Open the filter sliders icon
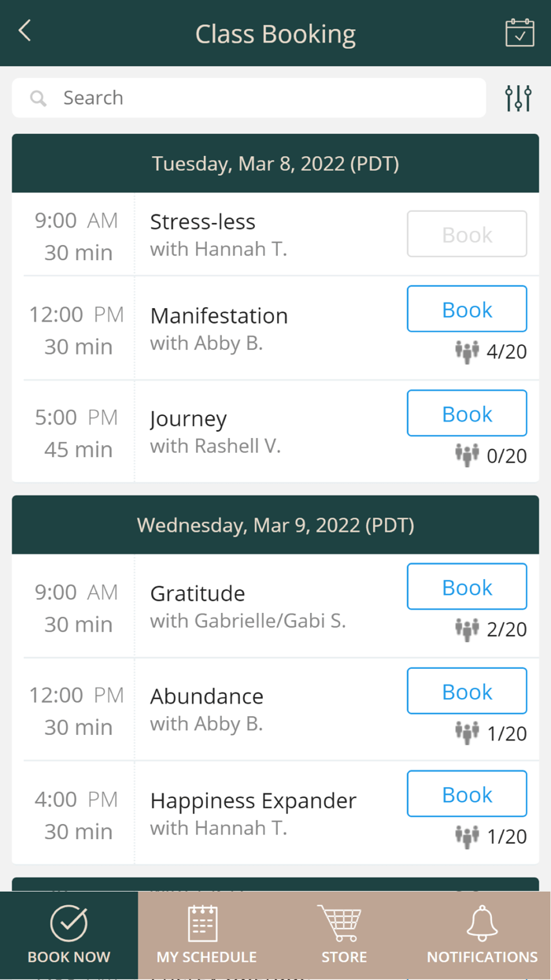This screenshot has height=980, width=551. [x=518, y=98]
